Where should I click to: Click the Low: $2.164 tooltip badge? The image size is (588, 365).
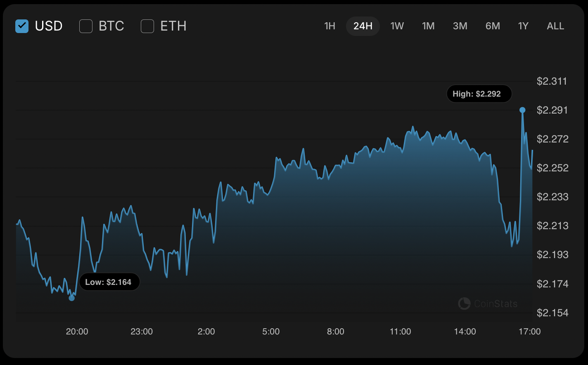tap(109, 282)
